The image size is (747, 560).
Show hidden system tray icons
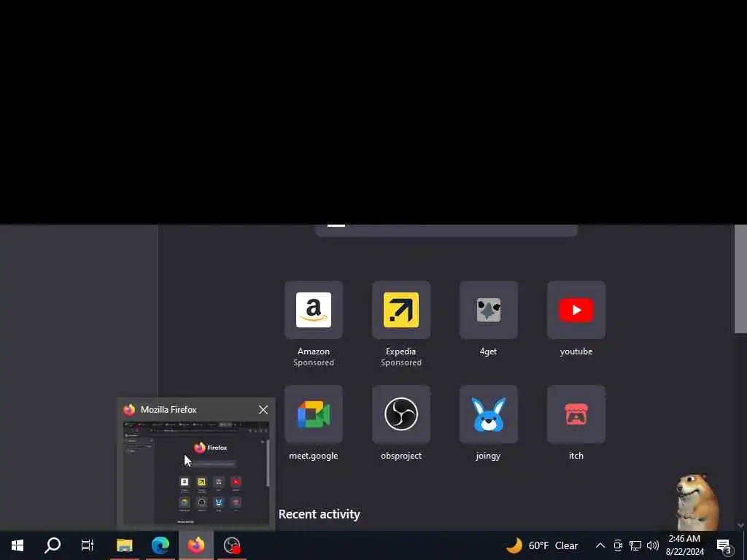click(x=600, y=545)
